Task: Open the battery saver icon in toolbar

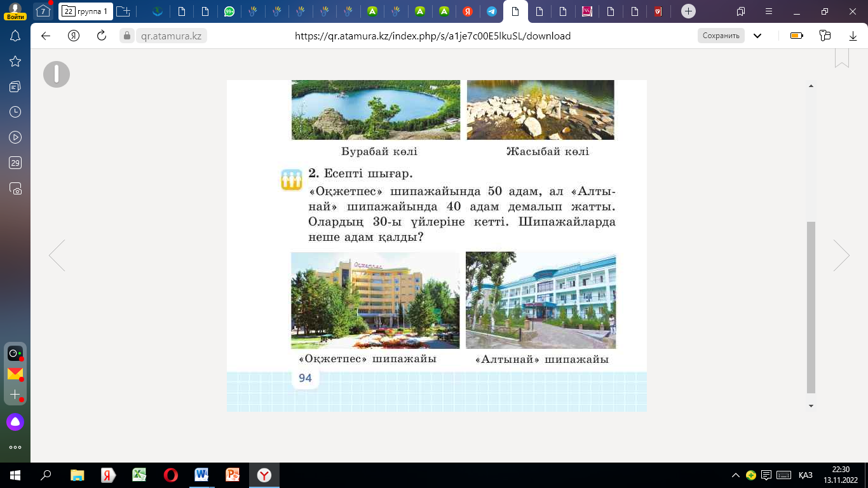Action: [797, 36]
